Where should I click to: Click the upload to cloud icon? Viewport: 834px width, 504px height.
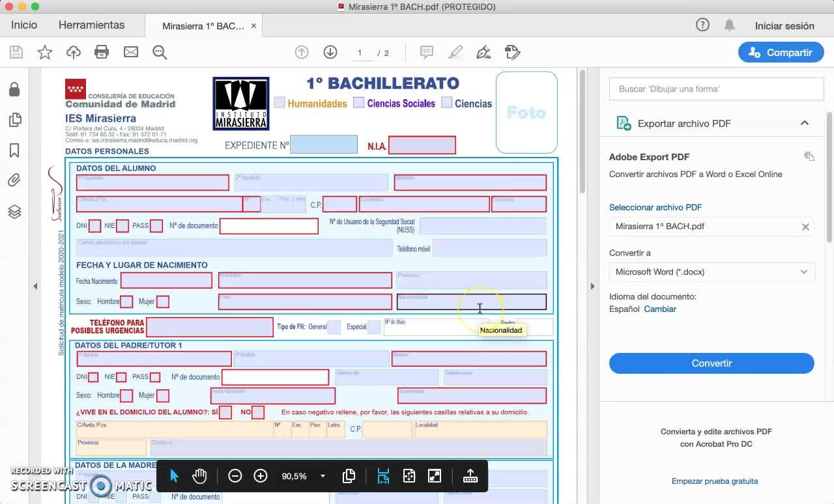click(x=74, y=53)
